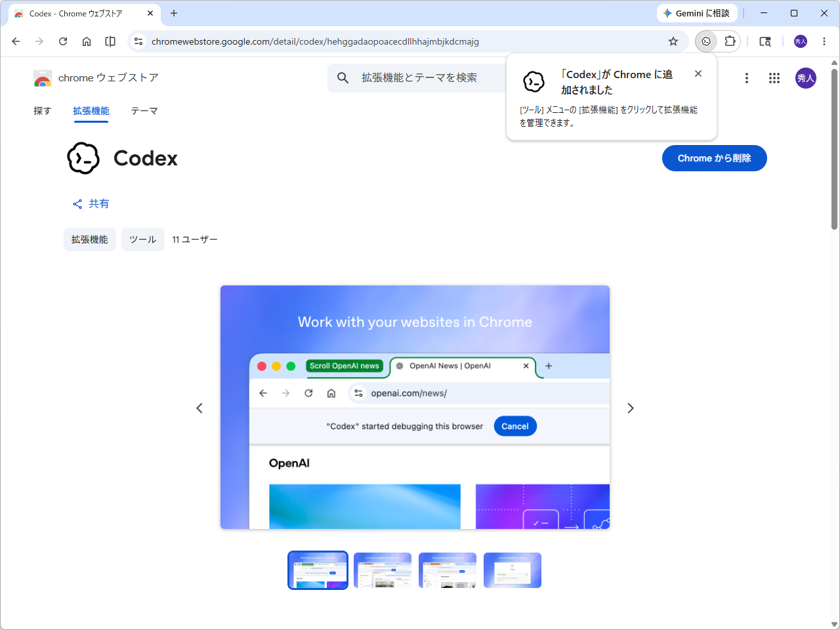Open the Codex extension icon in toolbar
840x630 pixels.
706,41
